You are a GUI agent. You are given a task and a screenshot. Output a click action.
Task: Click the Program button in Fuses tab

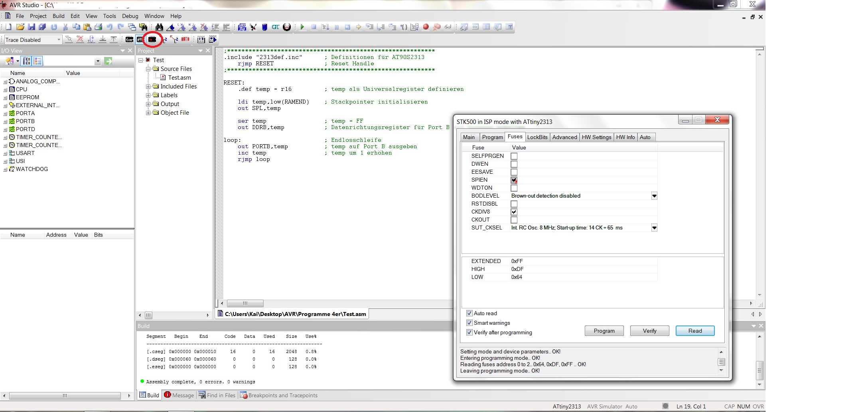tap(604, 331)
